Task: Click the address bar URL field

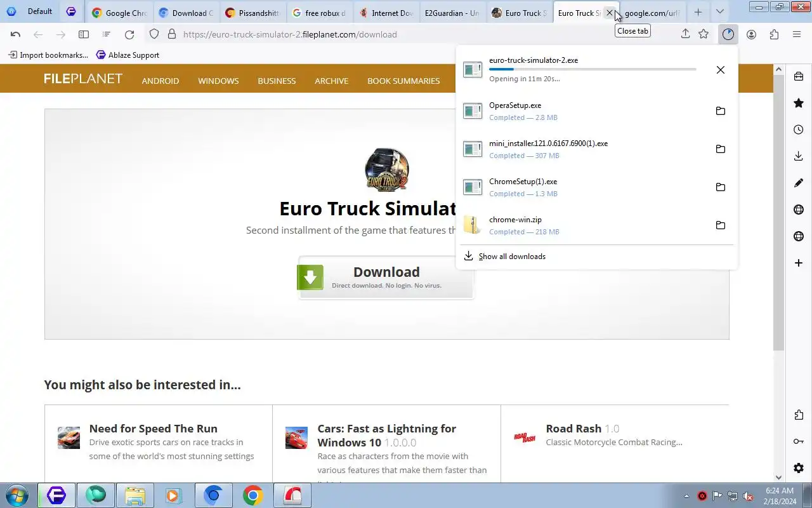Action: point(419,34)
